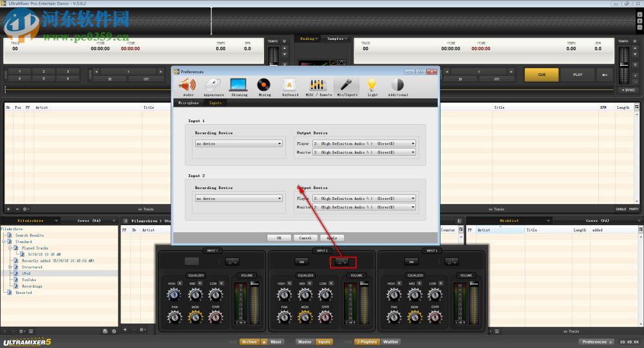Click right deck PLAY button
Screen dimensions: 644x348
click(x=578, y=75)
